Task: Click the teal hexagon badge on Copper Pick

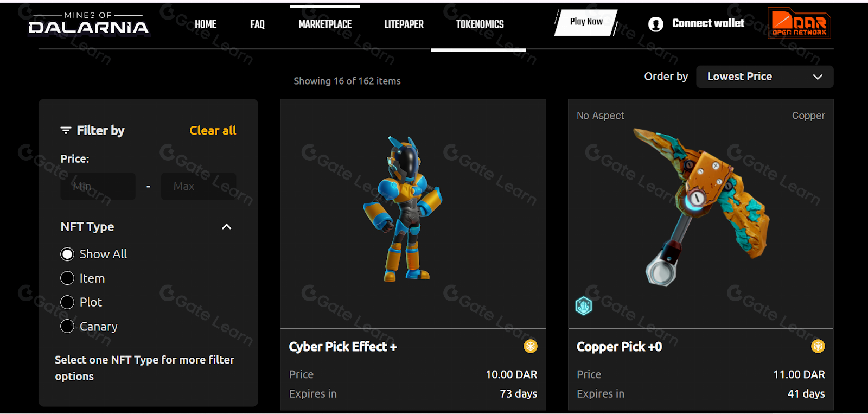Action: tap(584, 306)
